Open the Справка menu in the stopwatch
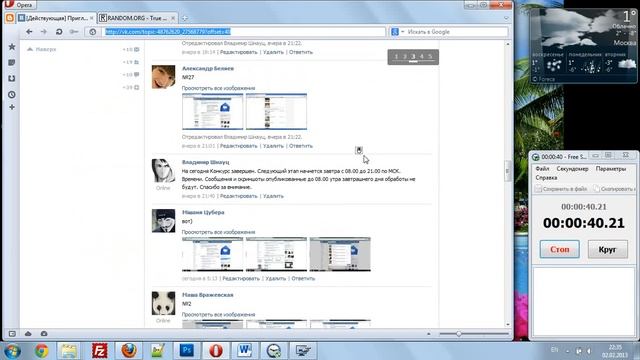Viewport: 640px width, 360px height. pyautogui.click(x=546, y=178)
